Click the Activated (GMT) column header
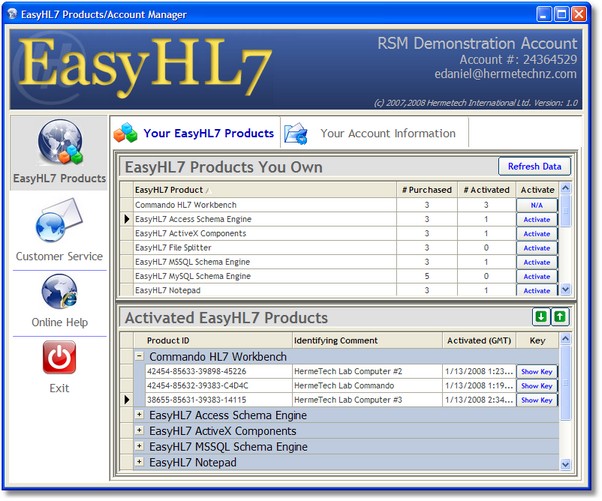The width and height of the screenshot is (602, 501). tap(479, 341)
